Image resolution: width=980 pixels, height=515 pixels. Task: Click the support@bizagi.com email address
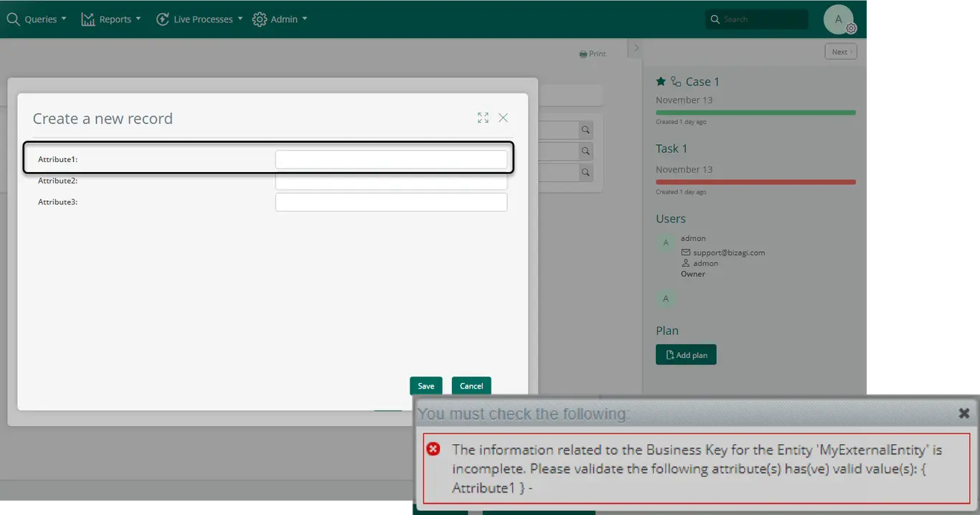(729, 252)
